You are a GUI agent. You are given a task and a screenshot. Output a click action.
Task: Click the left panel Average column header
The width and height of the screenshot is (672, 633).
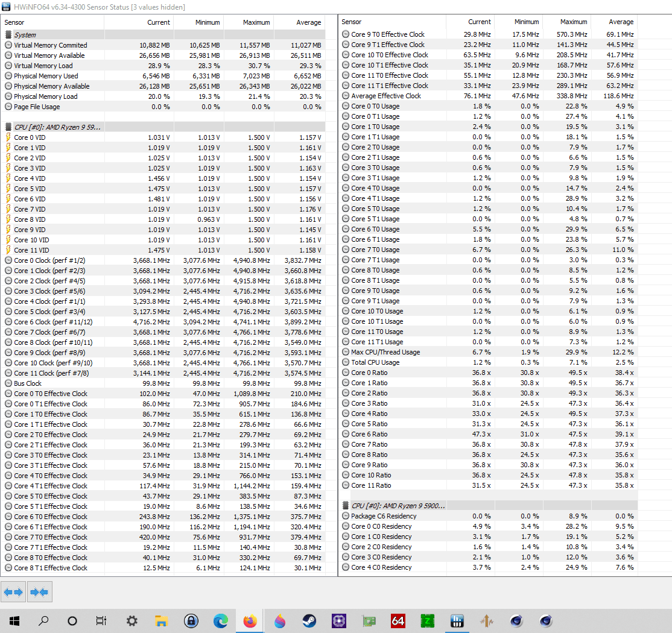[299, 22]
